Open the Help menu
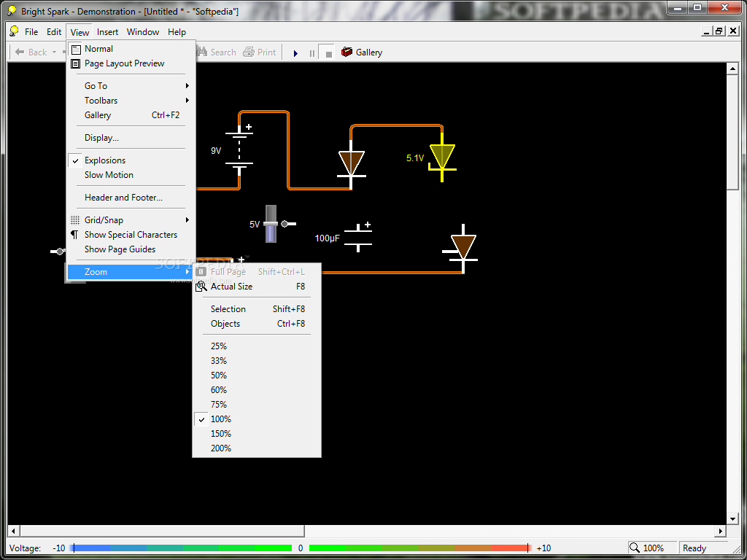747x560 pixels. tap(177, 32)
